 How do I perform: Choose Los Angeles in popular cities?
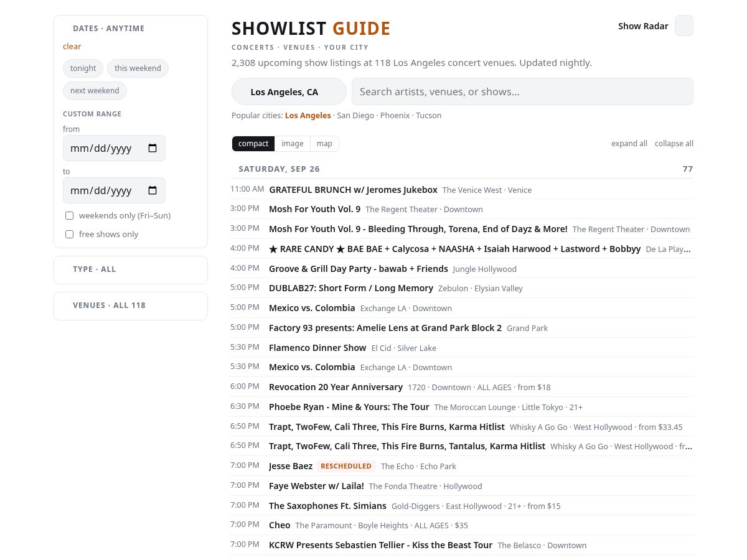(x=308, y=116)
